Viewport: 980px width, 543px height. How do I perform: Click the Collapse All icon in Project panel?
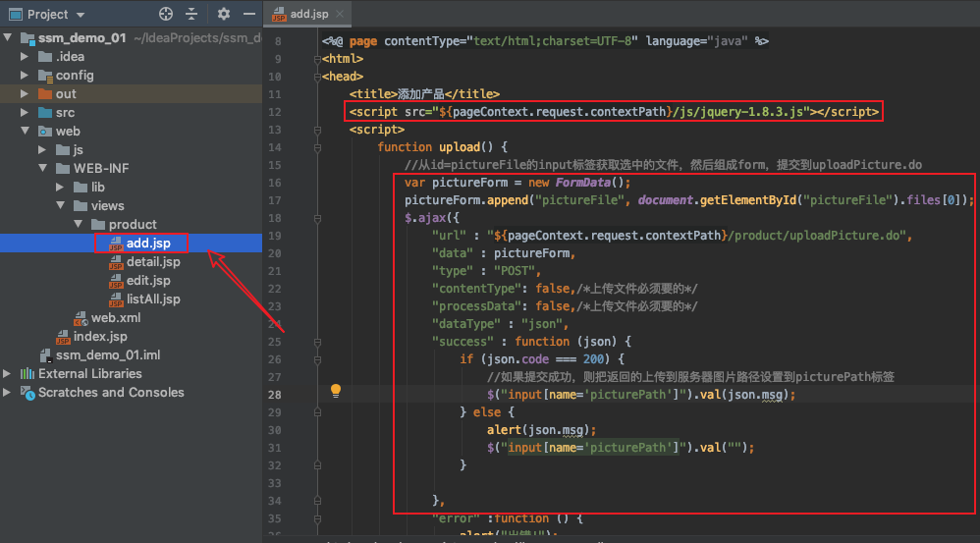coord(191,14)
